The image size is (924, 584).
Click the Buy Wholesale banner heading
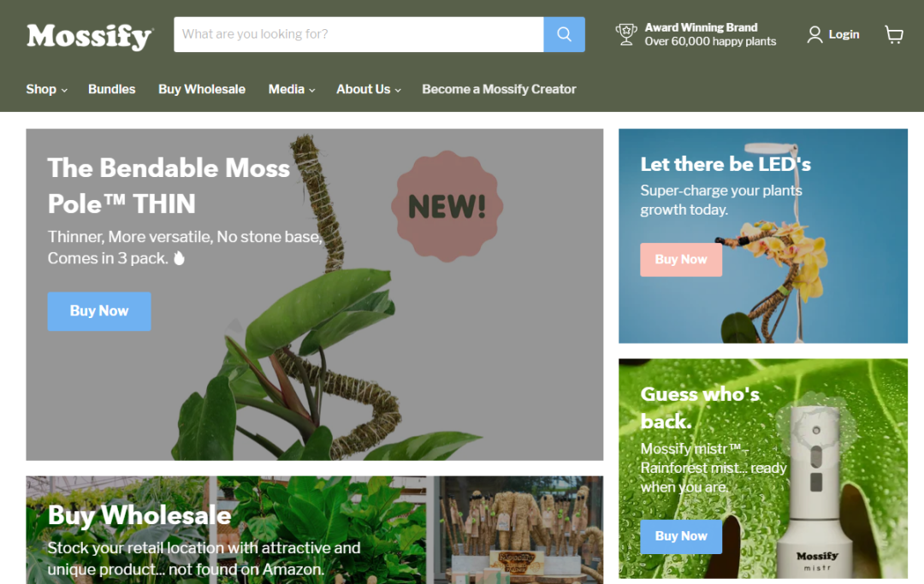(139, 515)
